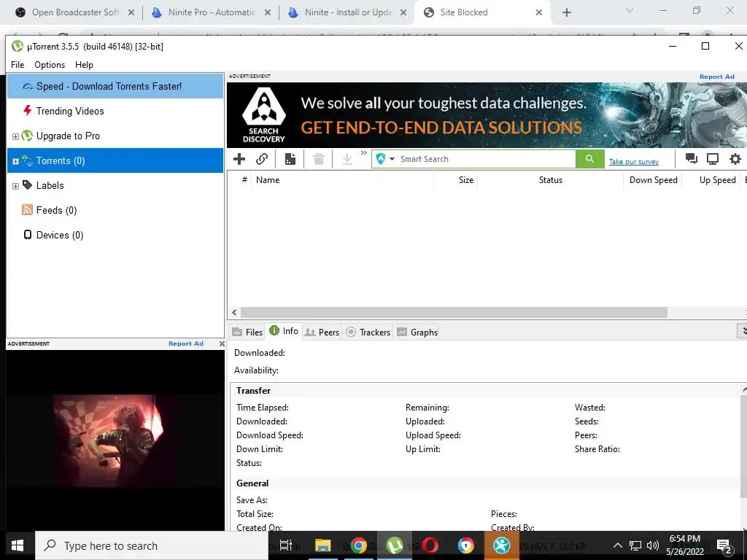Viewport: 747px width, 560px height.
Task: Open a new browser tab with plus
Action: (566, 12)
